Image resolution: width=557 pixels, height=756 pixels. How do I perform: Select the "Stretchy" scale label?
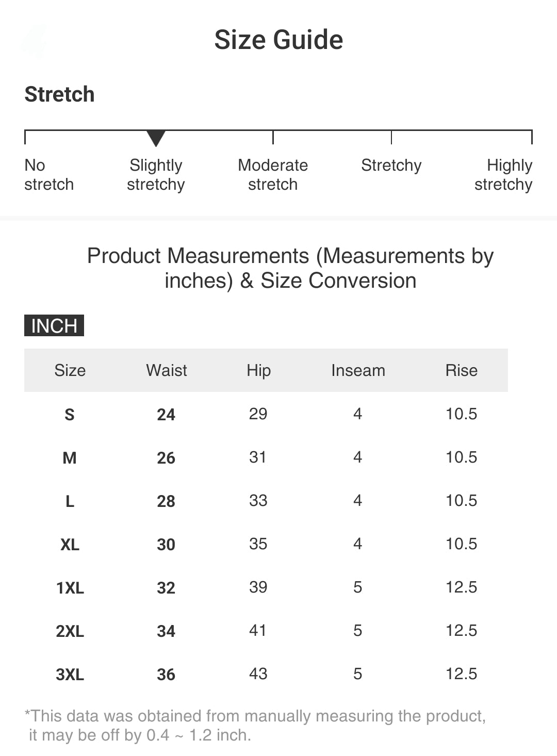point(391,166)
